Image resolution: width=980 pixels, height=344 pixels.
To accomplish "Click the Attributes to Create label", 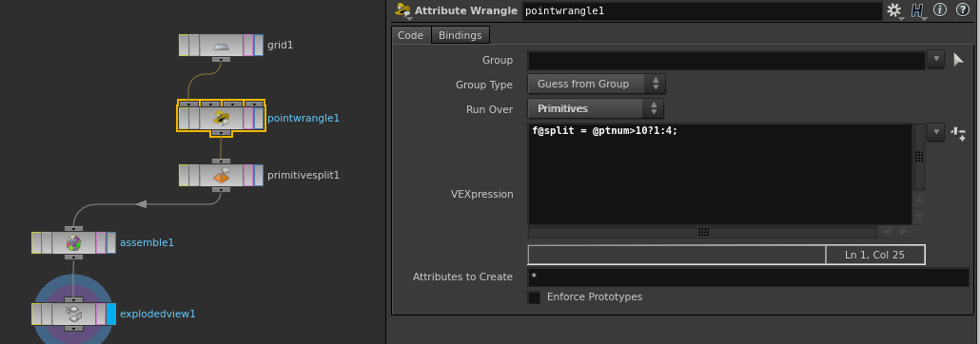I will 462,277.
